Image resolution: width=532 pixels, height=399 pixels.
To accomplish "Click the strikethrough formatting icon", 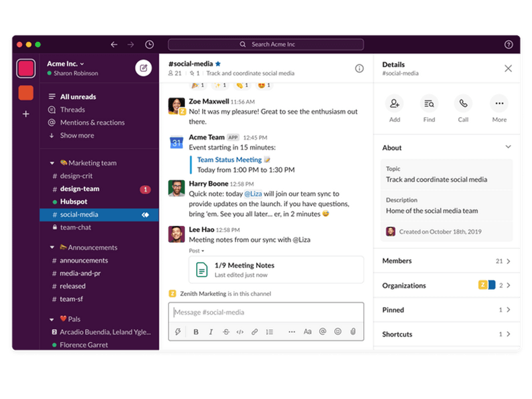I will click(225, 332).
